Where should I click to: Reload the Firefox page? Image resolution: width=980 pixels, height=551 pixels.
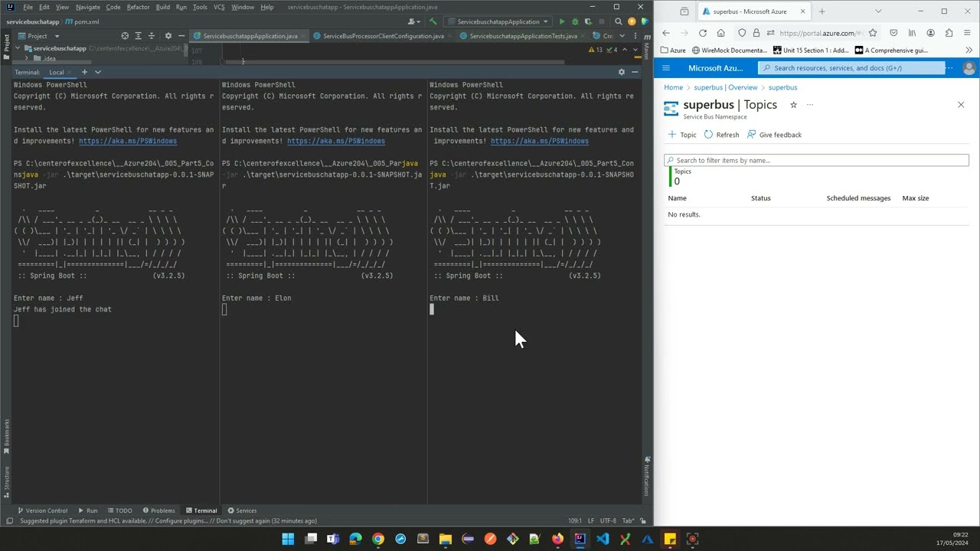(x=702, y=33)
